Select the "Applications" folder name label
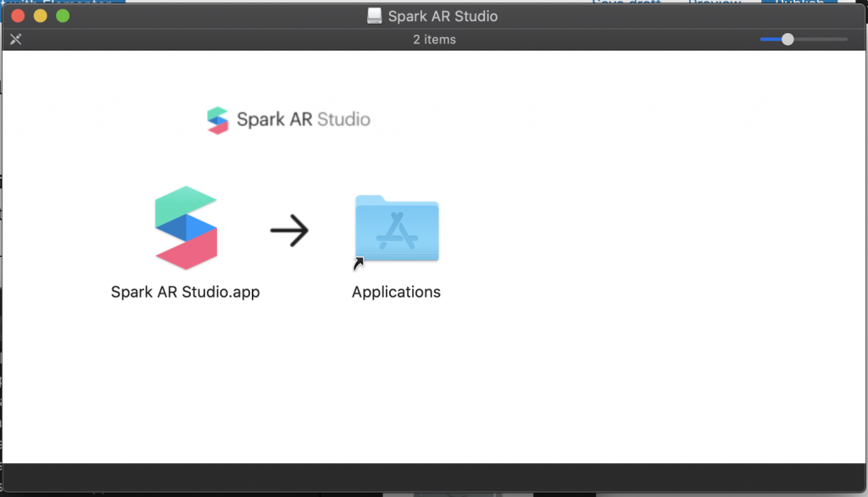This screenshot has height=497, width=868. (396, 292)
